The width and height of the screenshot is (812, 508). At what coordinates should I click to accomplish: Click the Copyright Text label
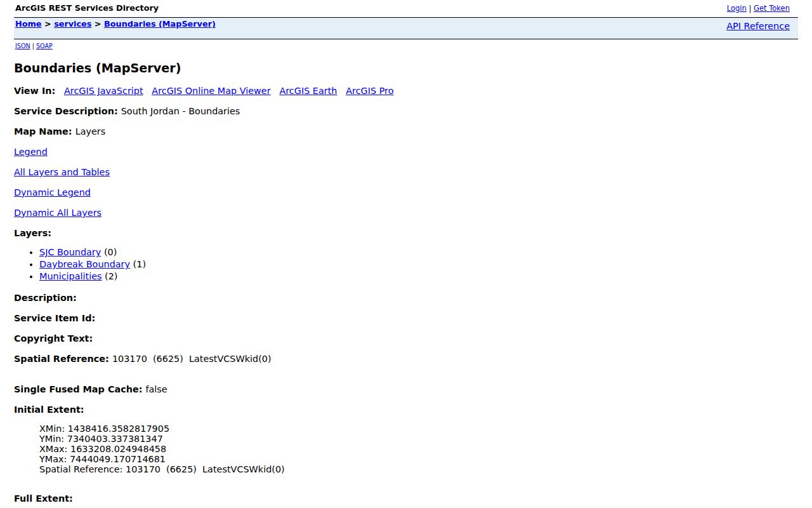(53, 338)
